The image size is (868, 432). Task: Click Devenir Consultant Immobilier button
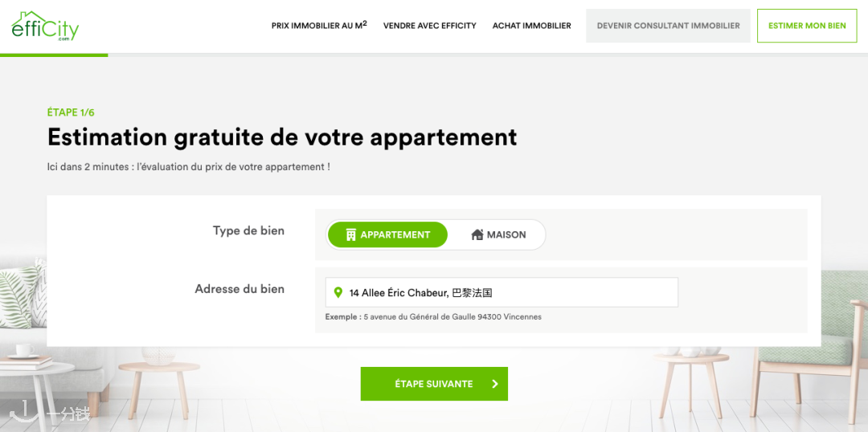(668, 26)
